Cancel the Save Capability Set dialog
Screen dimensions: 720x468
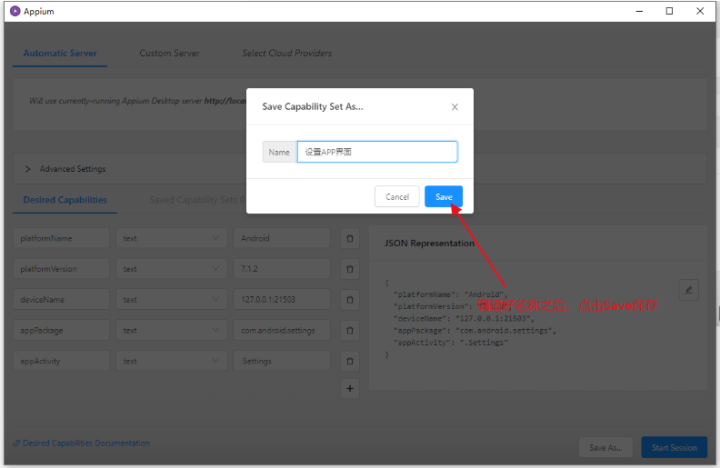tap(397, 197)
